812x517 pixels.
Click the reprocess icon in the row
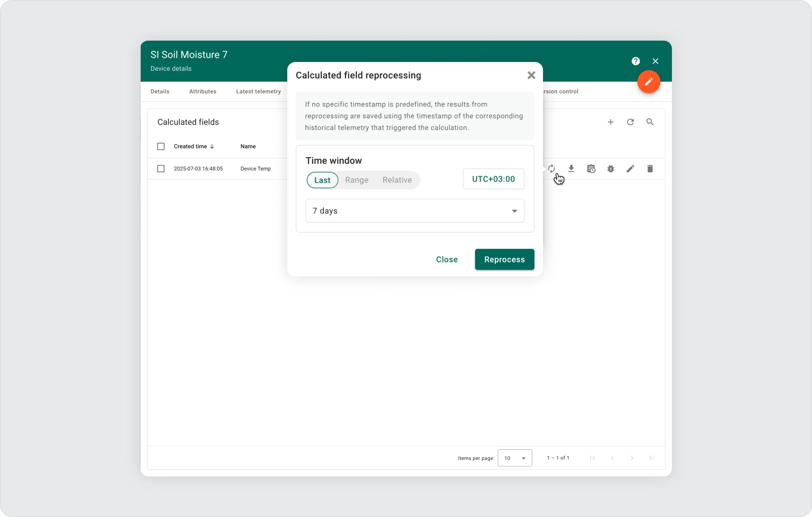tap(551, 169)
